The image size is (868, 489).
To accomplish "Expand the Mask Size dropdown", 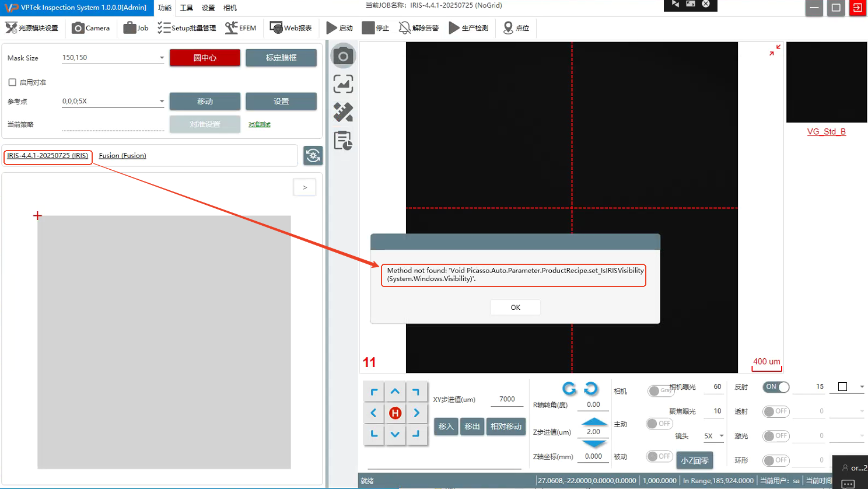I will 162,58.
